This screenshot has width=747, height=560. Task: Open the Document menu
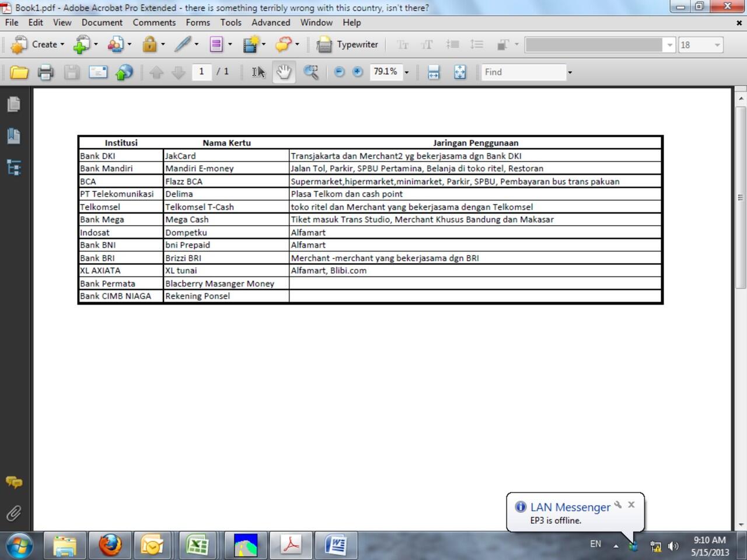coord(102,22)
